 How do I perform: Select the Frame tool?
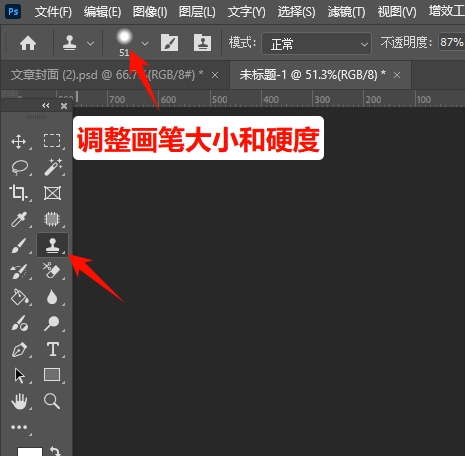pos(52,193)
